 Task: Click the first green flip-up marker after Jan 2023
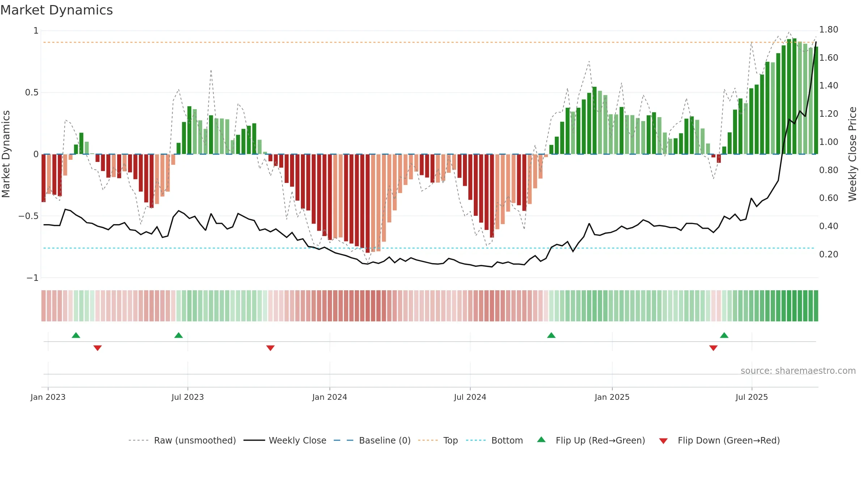[76, 335]
